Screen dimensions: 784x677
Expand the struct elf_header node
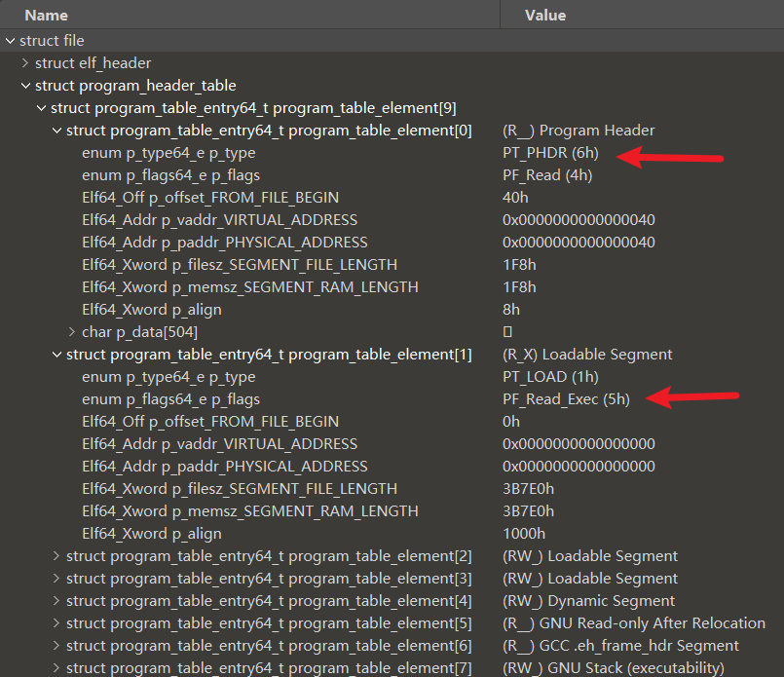pyautogui.click(x=25, y=63)
